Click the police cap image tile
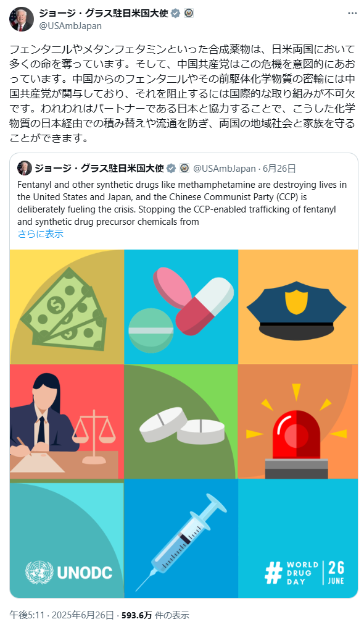 pyautogui.click(x=298, y=306)
